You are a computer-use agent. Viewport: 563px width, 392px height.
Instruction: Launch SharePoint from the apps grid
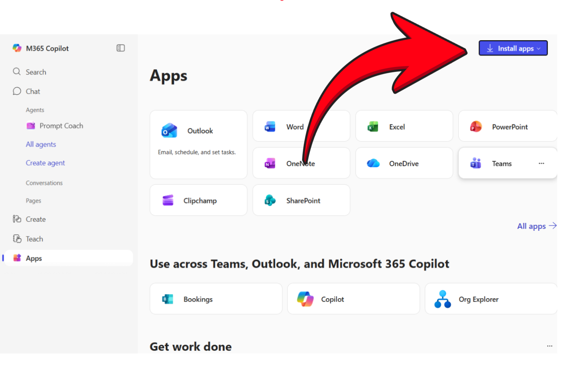click(x=301, y=201)
